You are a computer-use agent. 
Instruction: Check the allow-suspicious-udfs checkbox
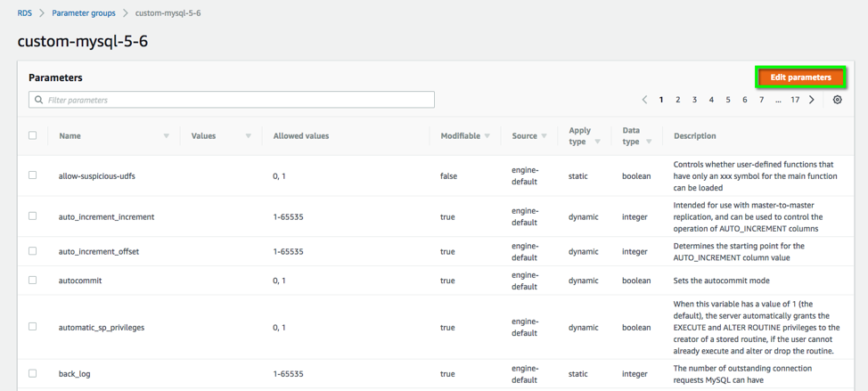(x=33, y=175)
